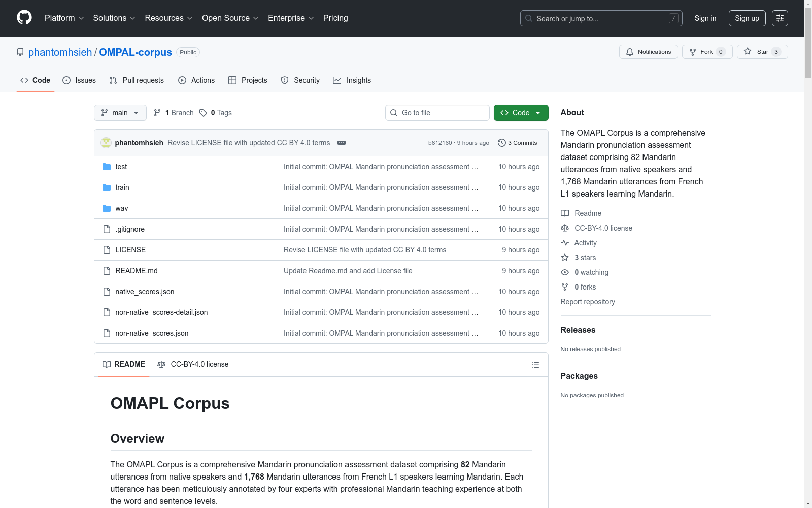The image size is (812, 508).
Task: Click the LICENSE file icon
Action: coord(107,250)
